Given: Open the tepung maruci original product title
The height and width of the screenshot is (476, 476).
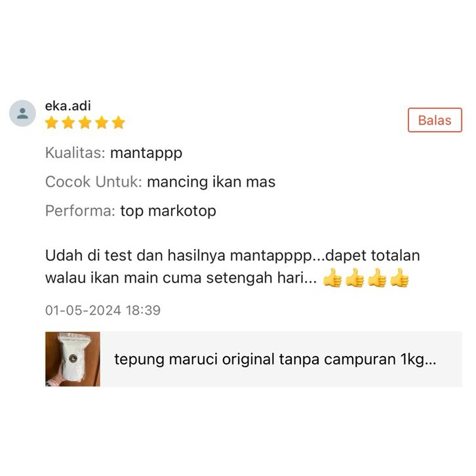Looking at the screenshot, I should click(275, 359).
